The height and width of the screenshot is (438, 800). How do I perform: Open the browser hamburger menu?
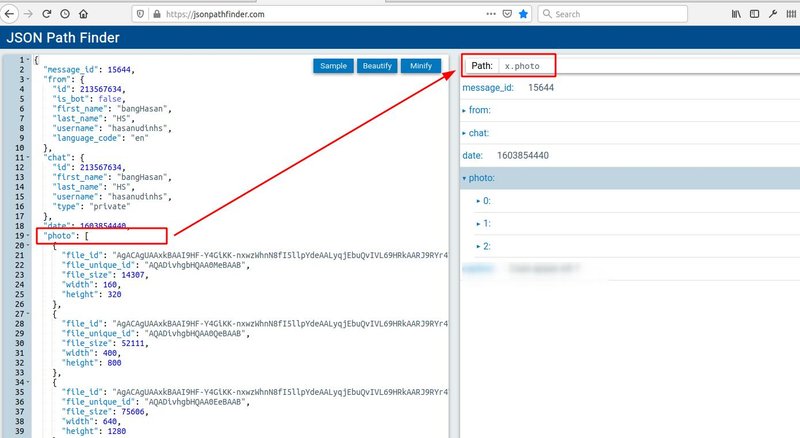(x=789, y=14)
